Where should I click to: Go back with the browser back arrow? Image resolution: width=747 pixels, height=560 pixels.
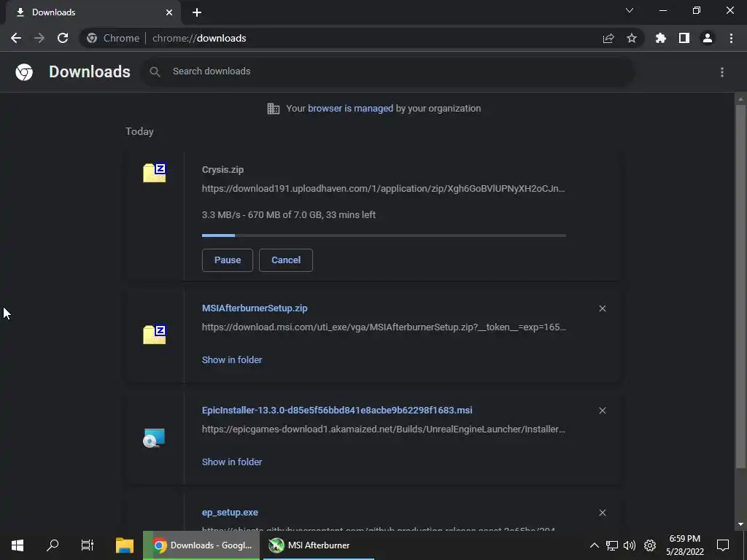[16, 38]
